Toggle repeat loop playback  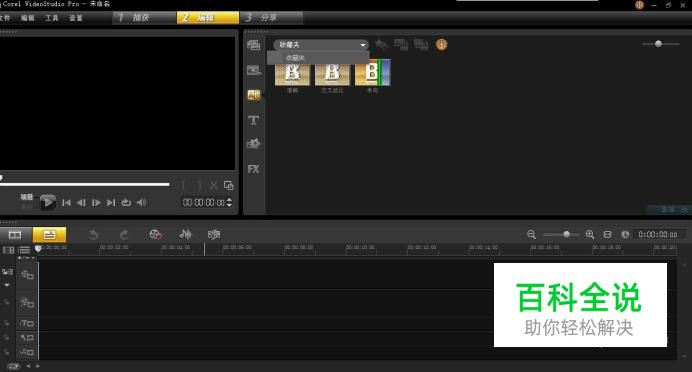click(126, 203)
